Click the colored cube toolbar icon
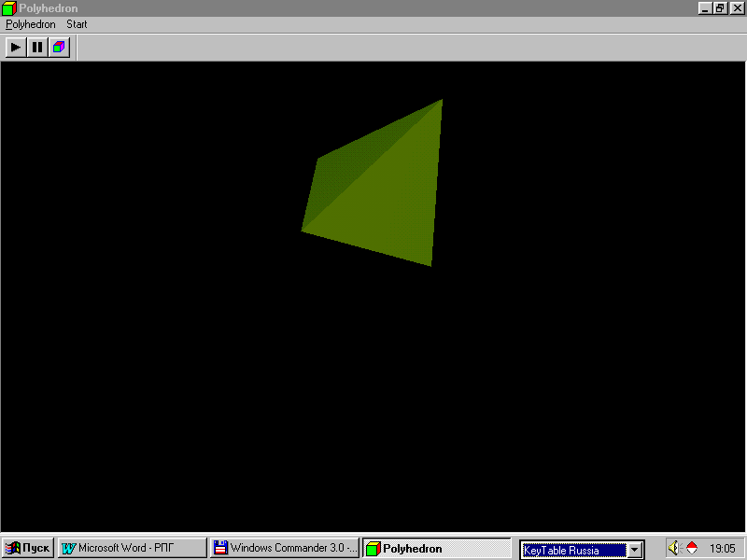The image size is (747, 560). (x=59, y=48)
